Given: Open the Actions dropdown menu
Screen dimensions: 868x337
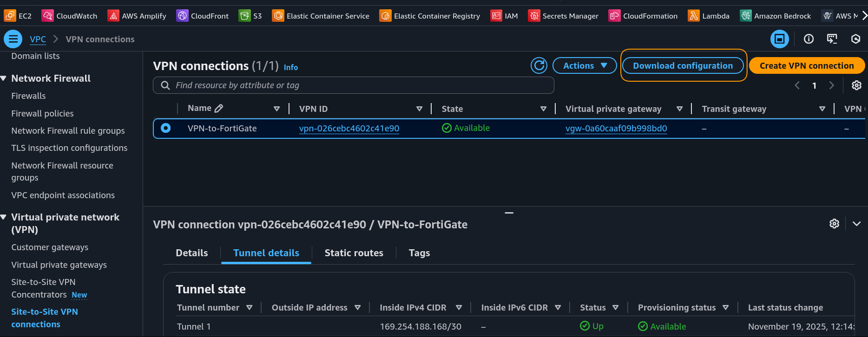Looking at the screenshot, I should point(585,65).
